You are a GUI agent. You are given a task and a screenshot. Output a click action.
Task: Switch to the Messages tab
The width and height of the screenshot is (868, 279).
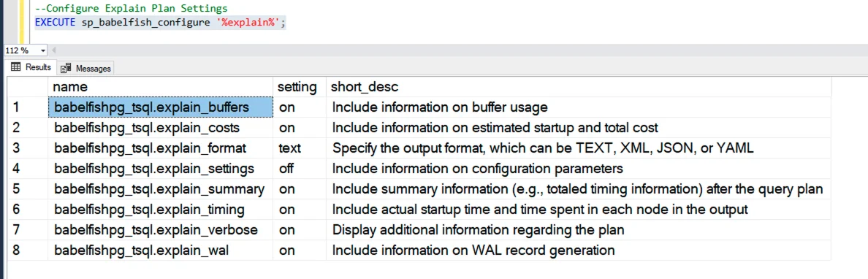(x=85, y=68)
